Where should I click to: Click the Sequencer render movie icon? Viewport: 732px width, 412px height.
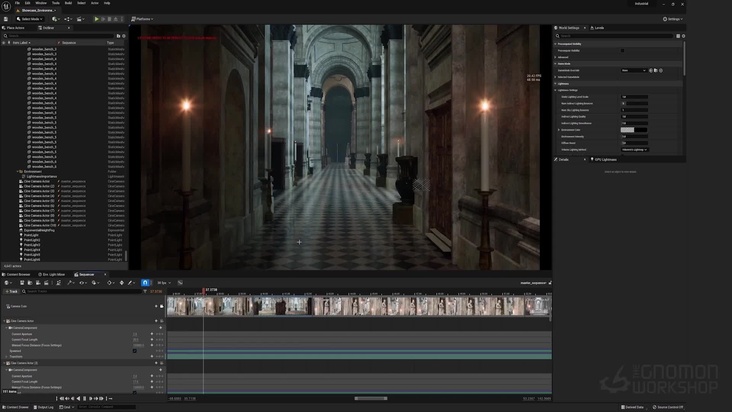[46, 283]
